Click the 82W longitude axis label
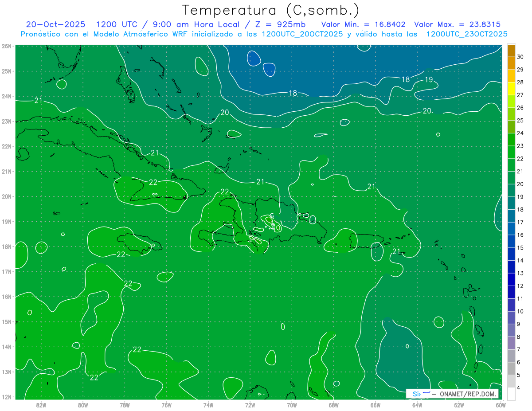 pos(41,405)
